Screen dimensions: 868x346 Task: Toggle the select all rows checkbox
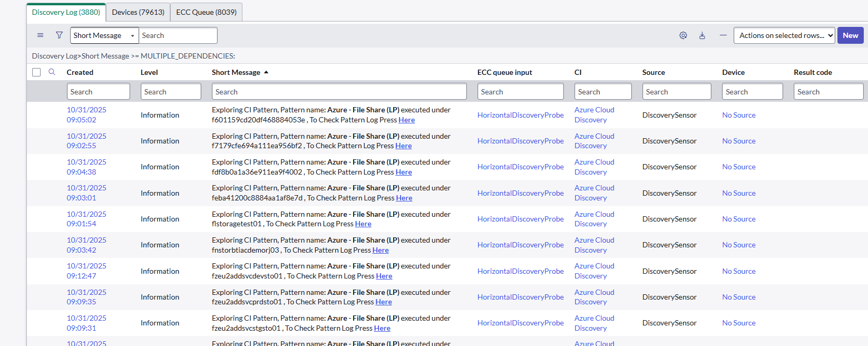pos(36,72)
